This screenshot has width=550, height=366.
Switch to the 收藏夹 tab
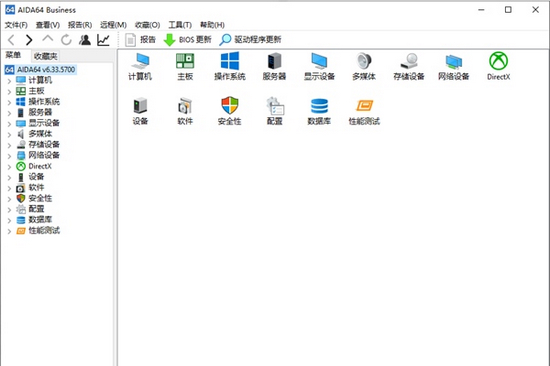pos(46,56)
